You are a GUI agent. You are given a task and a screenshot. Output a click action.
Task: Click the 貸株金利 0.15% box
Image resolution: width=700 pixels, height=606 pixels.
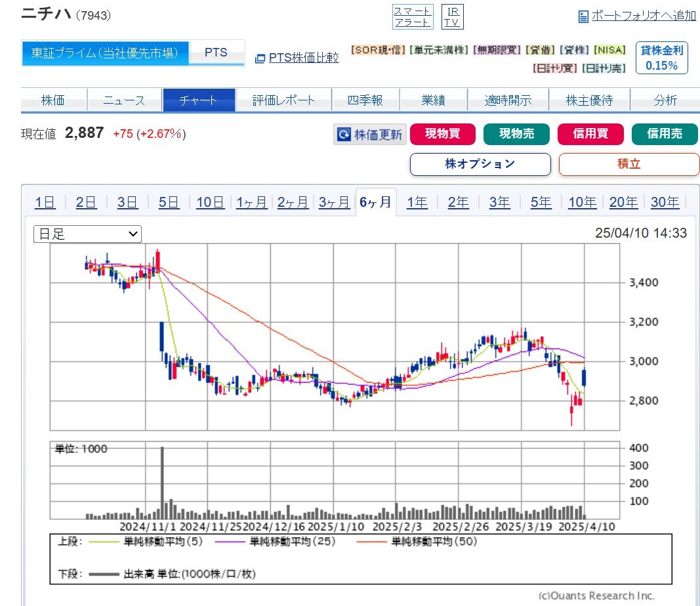tap(661, 58)
